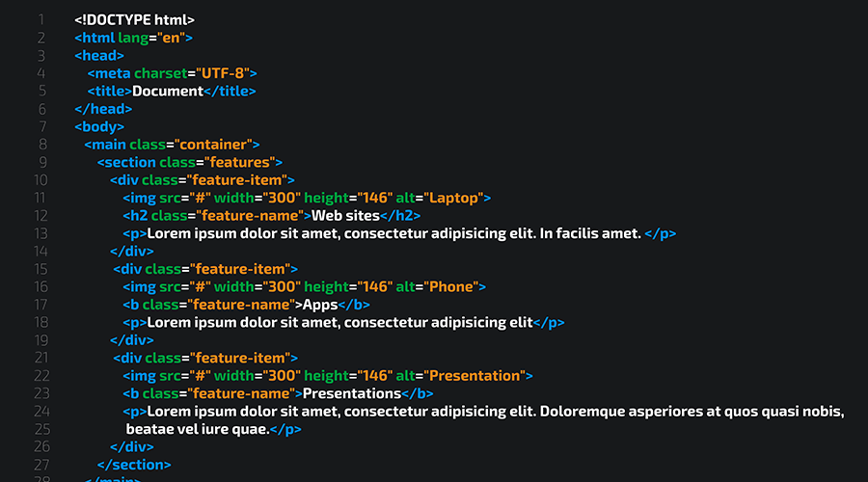Click the "Presentation" alt attribute value
Screen dimensions: 868x482
475,375
